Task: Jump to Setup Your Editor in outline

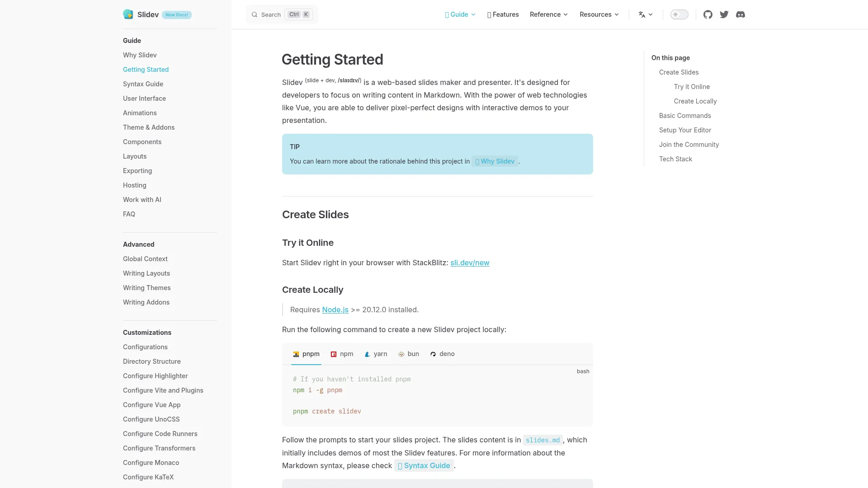Action: tap(685, 130)
